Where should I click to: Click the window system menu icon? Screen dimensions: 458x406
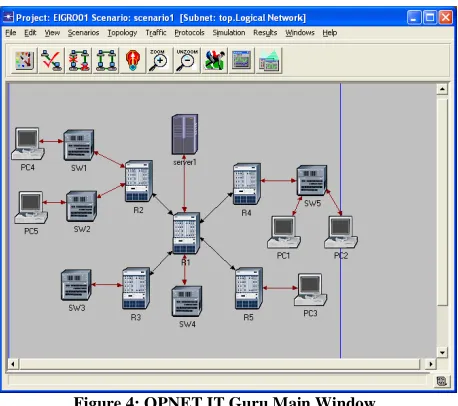[x=8, y=17]
